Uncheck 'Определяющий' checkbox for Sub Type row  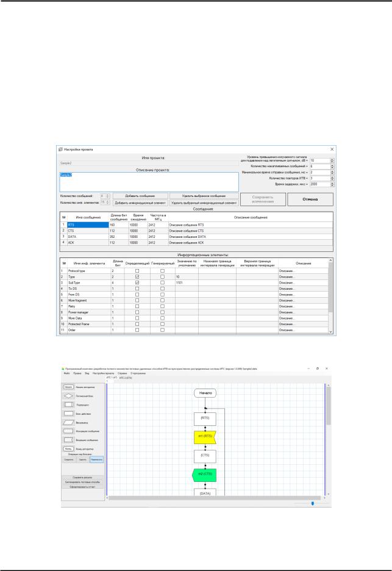[137, 282]
